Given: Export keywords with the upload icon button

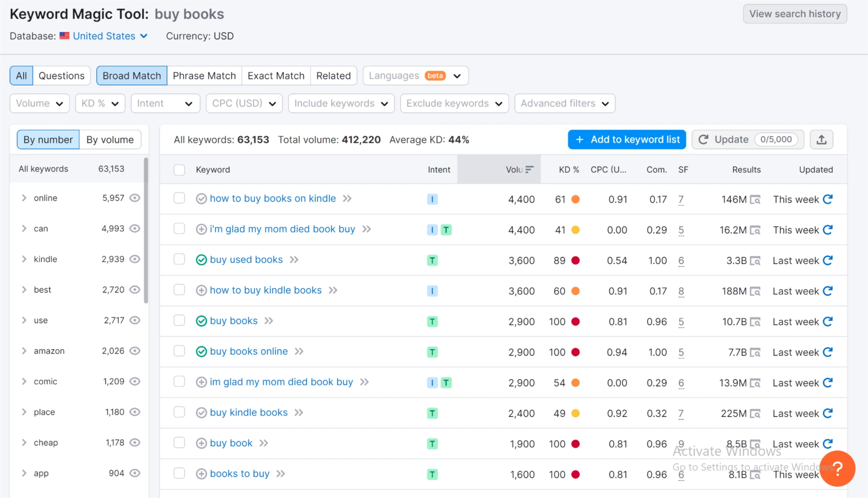Looking at the screenshot, I should click(821, 140).
